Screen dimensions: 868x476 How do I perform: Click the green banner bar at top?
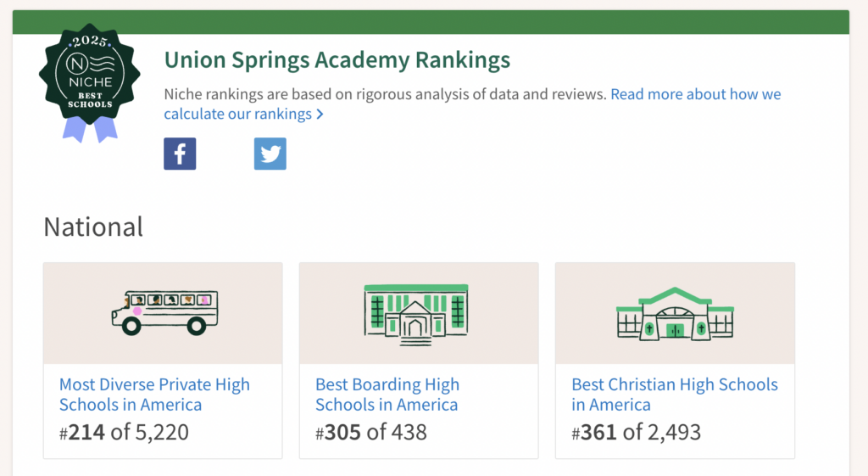click(x=431, y=22)
